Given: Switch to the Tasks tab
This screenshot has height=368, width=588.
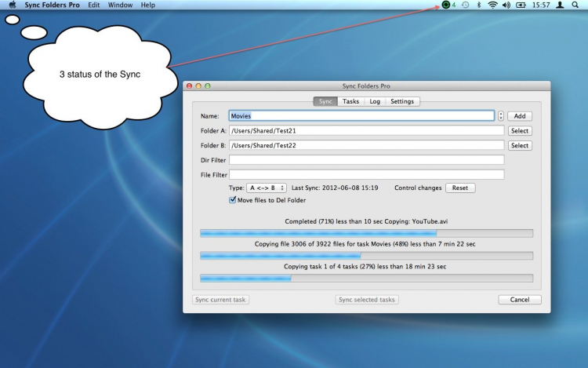Looking at the screenshot, I should pos(351,101).
